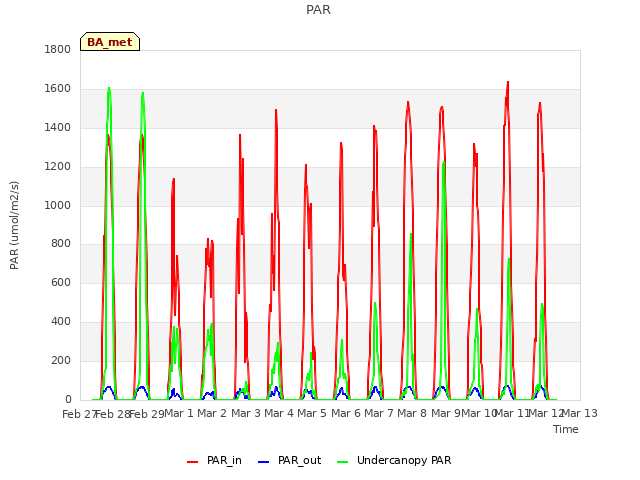Click the Feb 29 x-axis tick label
This screenshot has height=480, width=640.
(146, 414)
